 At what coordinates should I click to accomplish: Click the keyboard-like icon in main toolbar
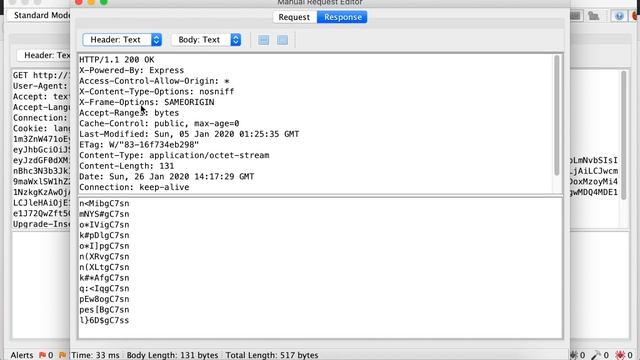(575, 16)
